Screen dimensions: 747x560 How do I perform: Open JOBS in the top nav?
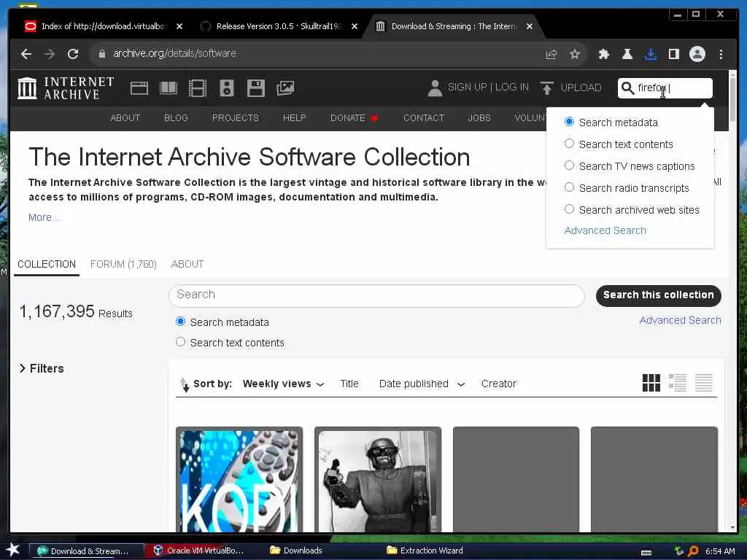click(x=479, y=118)
